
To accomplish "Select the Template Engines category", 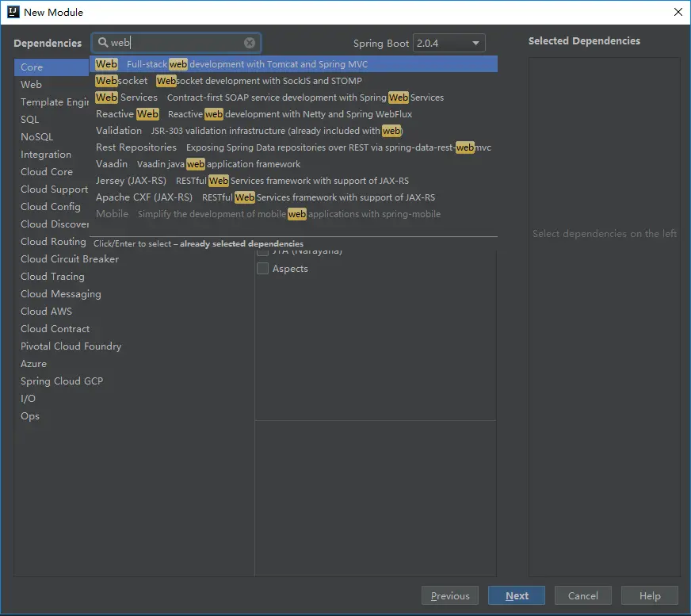I will pos(52,101).
